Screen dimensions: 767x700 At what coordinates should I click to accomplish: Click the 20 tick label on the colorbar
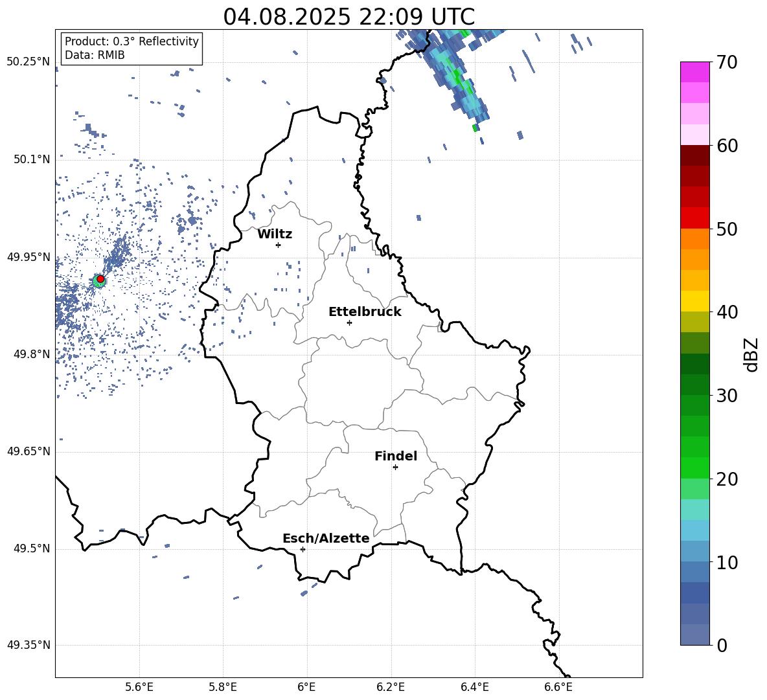(x=727, y=479)
